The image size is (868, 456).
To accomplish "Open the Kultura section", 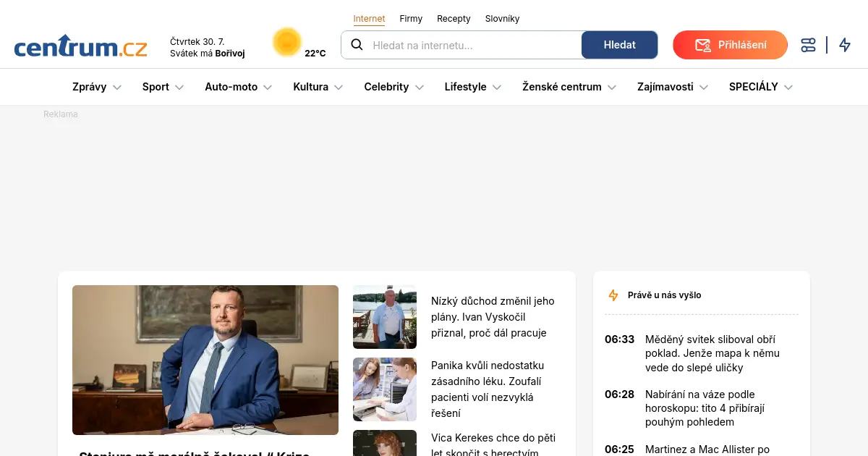I will 311,87.
